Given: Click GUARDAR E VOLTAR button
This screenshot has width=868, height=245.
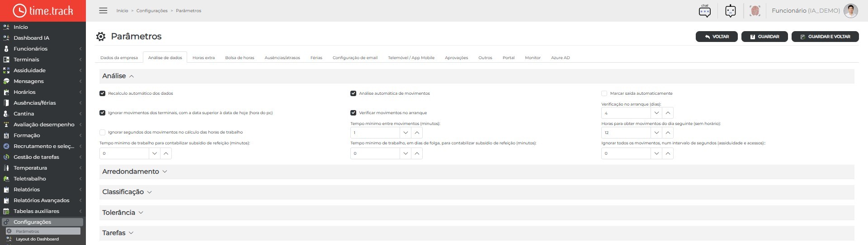Looking at the screenshot, I should [x=825, y=37].
